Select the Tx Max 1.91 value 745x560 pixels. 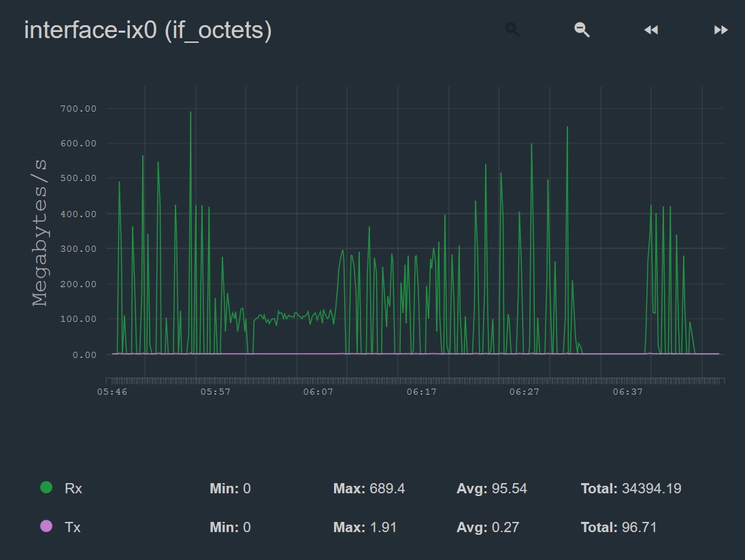[x=382, y=527]
